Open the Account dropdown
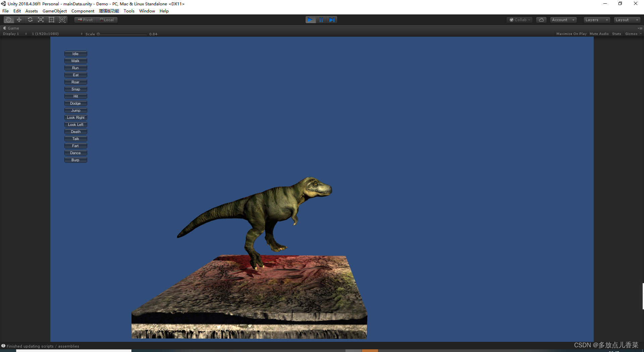This screenshot has height=352, width=644. [563, 20]
